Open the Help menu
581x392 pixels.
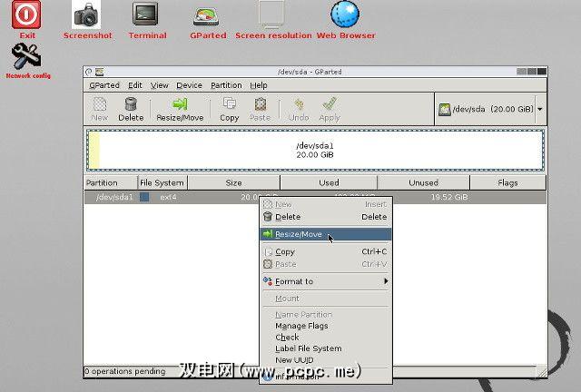click(x=258, y=85)
